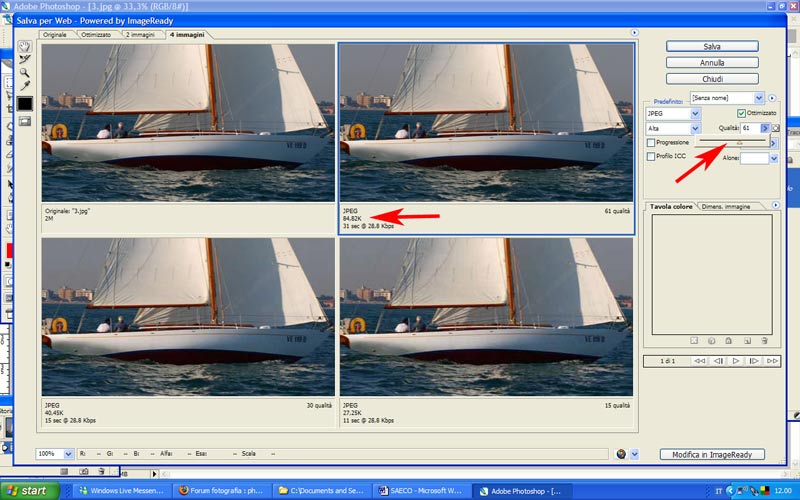Image resolution: width=800 pixels, height=500 pixels.
Task: Open the JPEG file format dropdown
Action: click(694, 114)
